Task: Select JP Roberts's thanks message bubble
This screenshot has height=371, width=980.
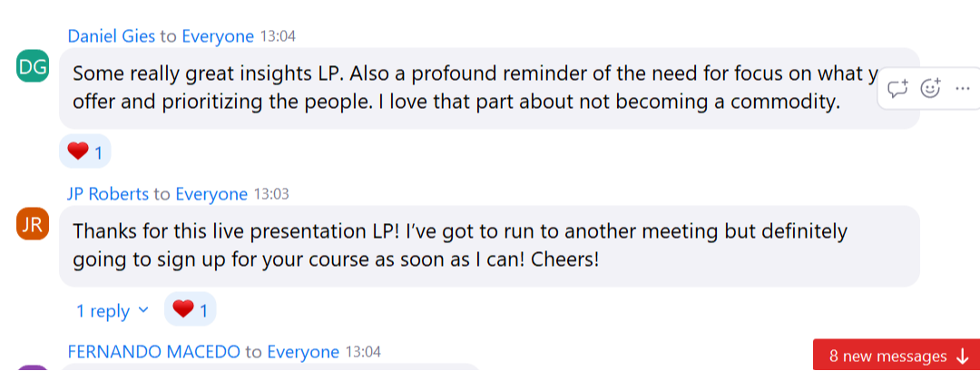Action: point(454,245)
